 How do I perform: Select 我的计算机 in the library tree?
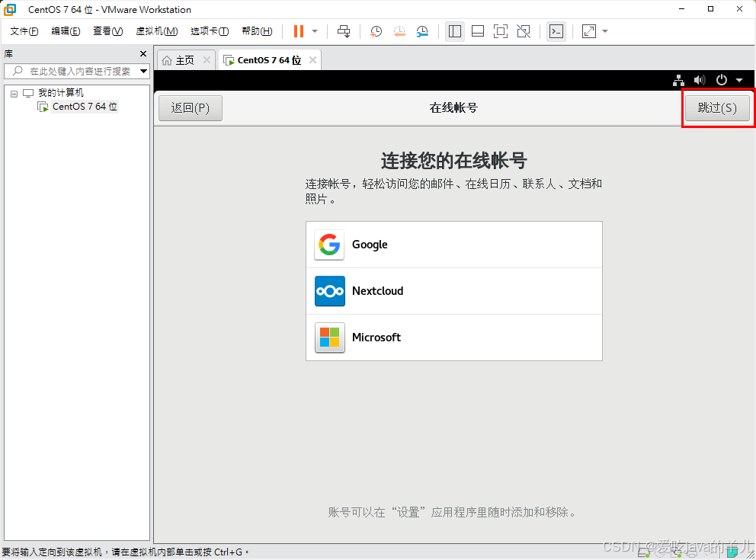pos(61,92)
